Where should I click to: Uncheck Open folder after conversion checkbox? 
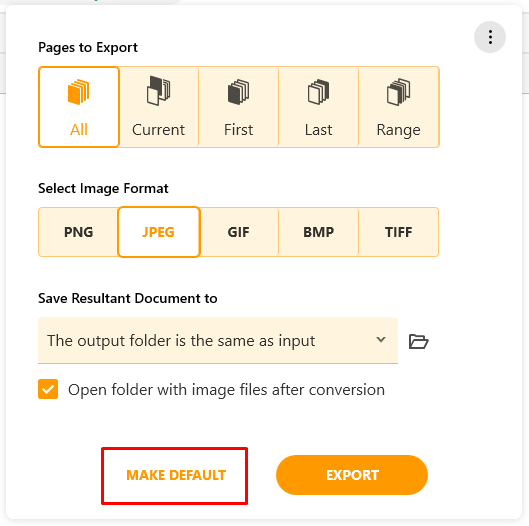[48, 389]
